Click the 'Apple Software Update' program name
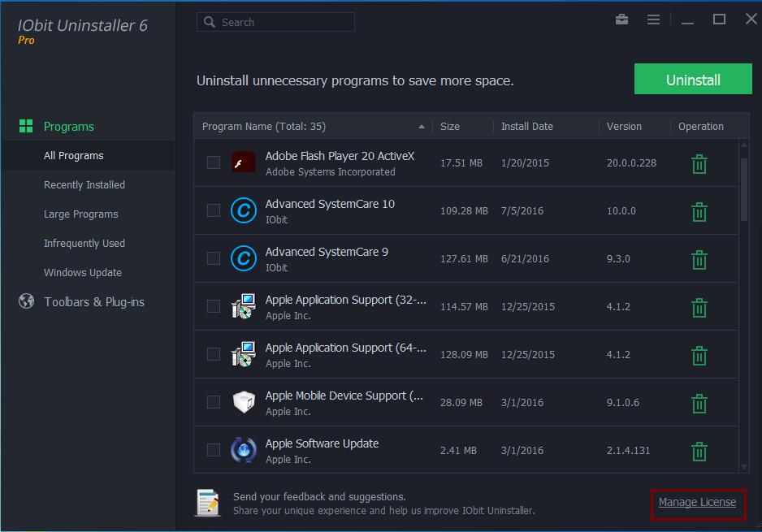Viewport: 762px width, 532px height. pos(322,443)
